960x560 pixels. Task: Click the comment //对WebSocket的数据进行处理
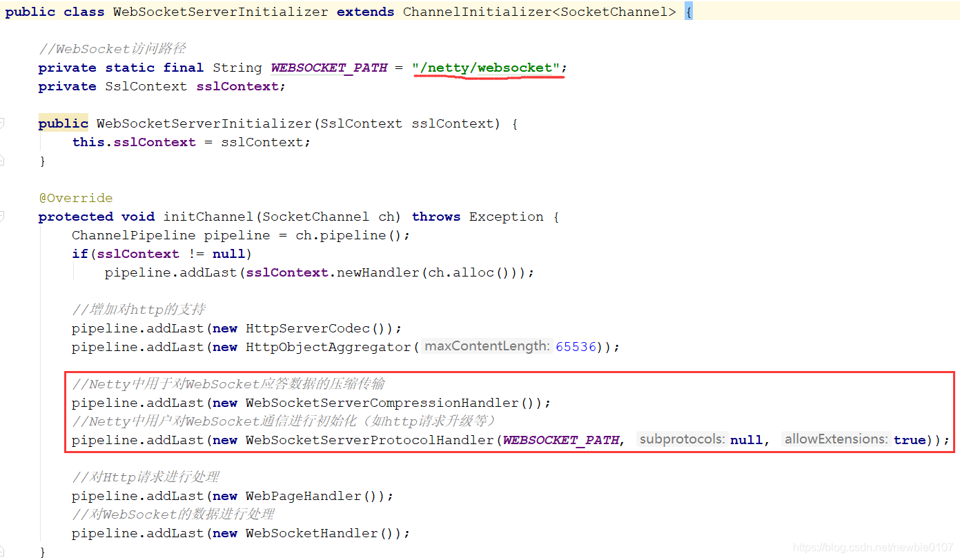click(x=173, y=514)
